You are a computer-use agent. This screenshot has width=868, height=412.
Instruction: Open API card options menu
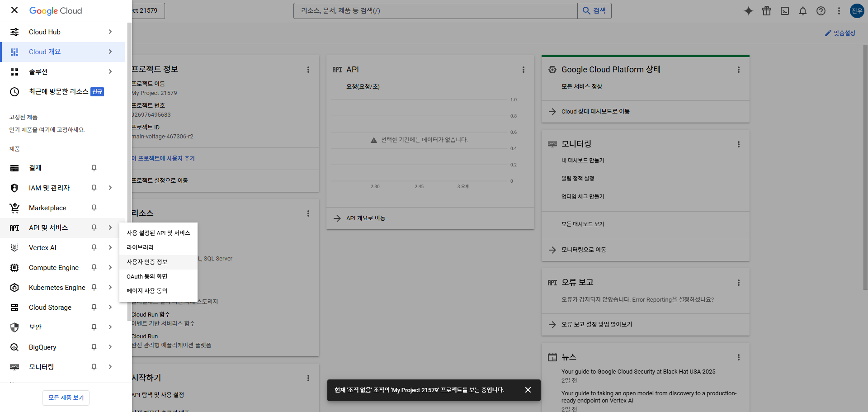click(x=524, y=70)
